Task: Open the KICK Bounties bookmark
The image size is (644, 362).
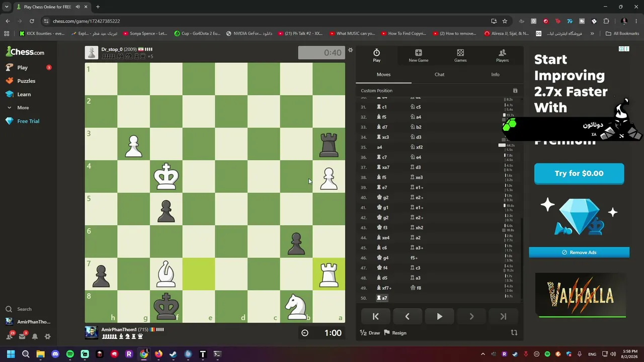Action: tap(42, 34)
